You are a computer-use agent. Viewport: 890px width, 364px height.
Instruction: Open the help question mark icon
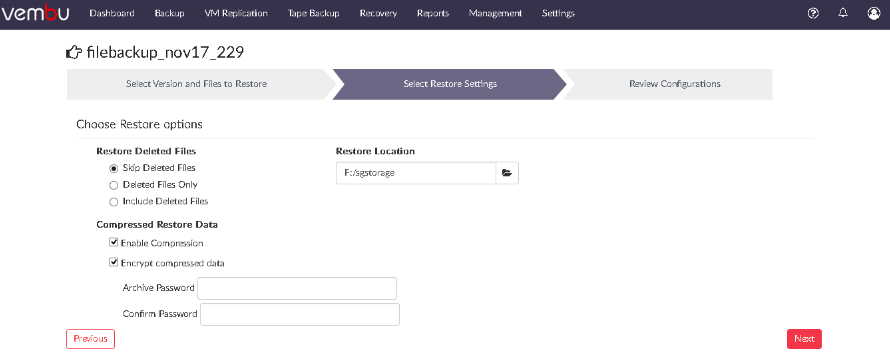coord(813,13)
